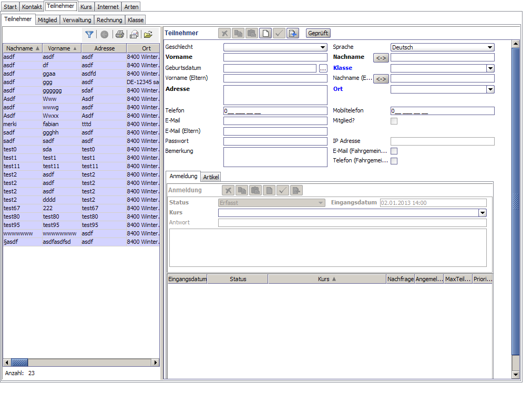Click the Geprüft button
Image resolution: width=532 pixels, height=403 pixels.
[318, 33]
